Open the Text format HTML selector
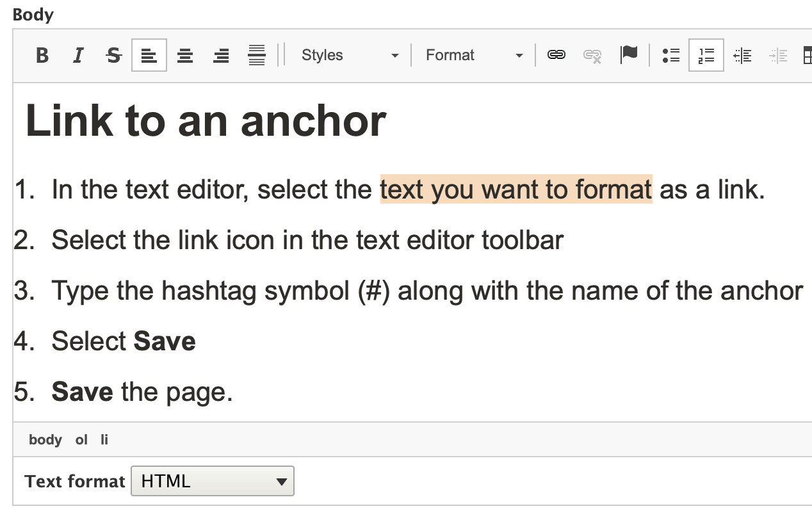 pos(212,481)
